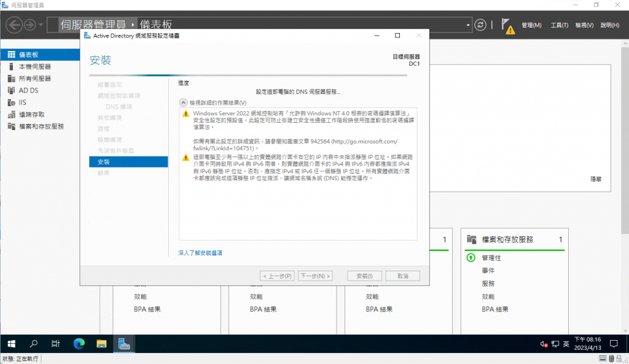
Task: Click 效能 in 檔案和存放服務 tile
Action: (x=488, y=296)
